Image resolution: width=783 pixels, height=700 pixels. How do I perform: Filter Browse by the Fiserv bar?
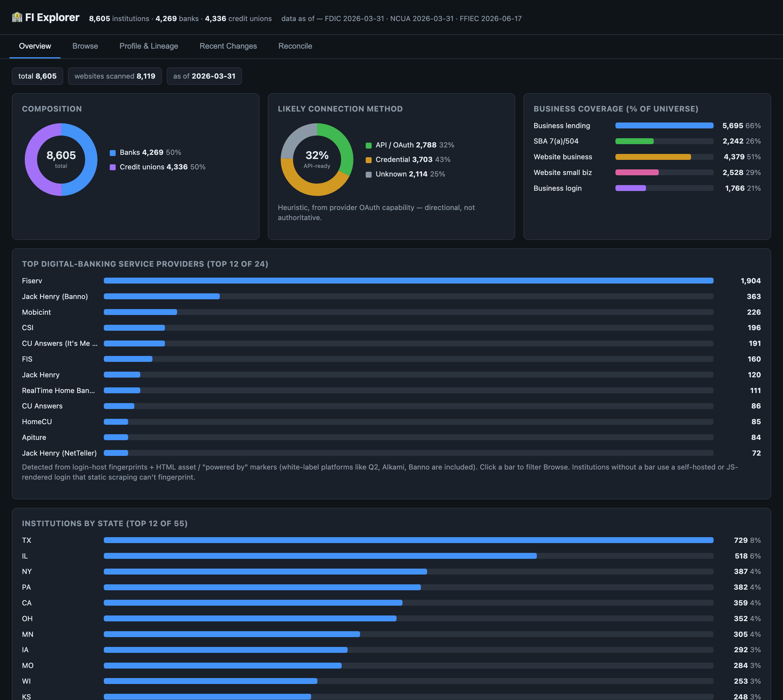(408, 281)
